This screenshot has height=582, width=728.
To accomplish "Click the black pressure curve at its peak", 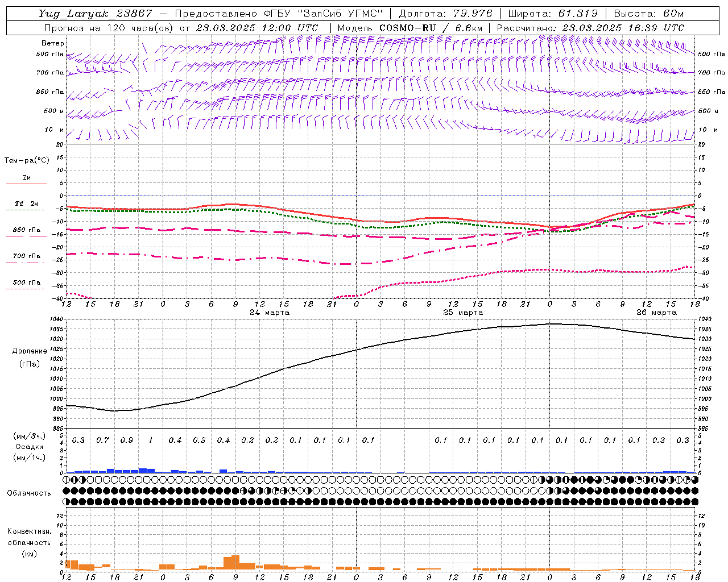I will [x=551, y=323].
